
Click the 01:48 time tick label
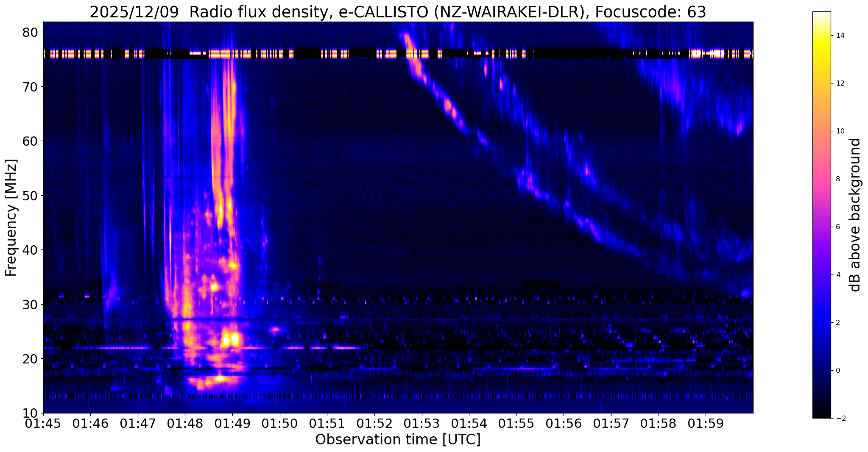pyautogui.click(x=185, y=424)
